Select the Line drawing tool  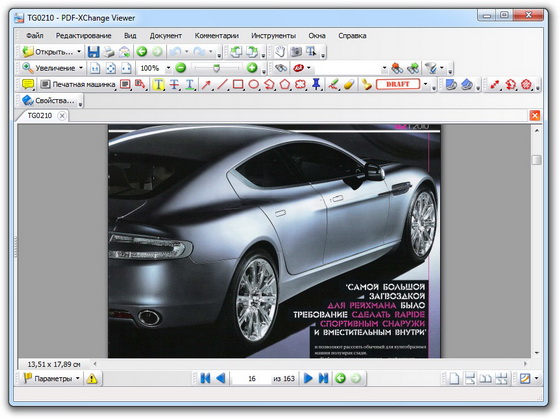tap(222, 84)
